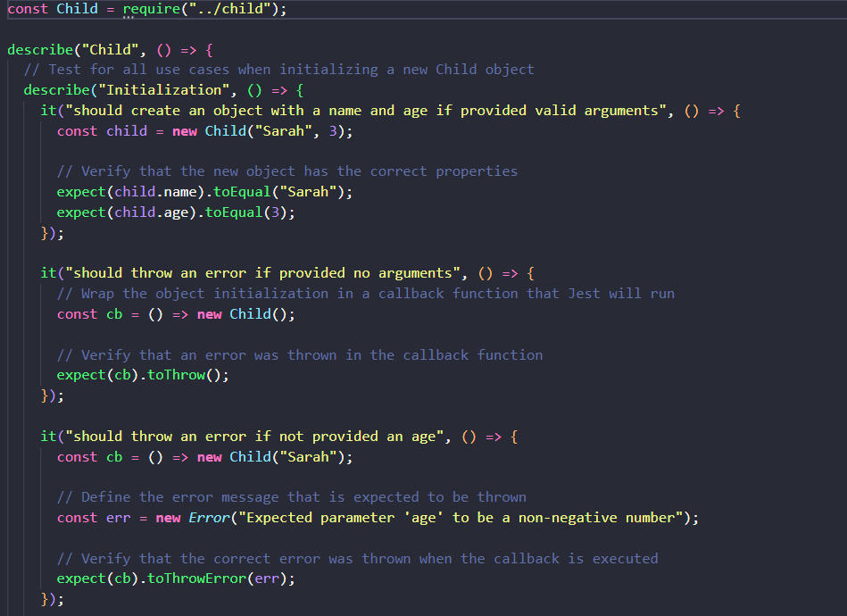The width and height of the screenshot is (847, 616).
Task: Click const cb = () => new Child(); line
Action: coord(176,314)
